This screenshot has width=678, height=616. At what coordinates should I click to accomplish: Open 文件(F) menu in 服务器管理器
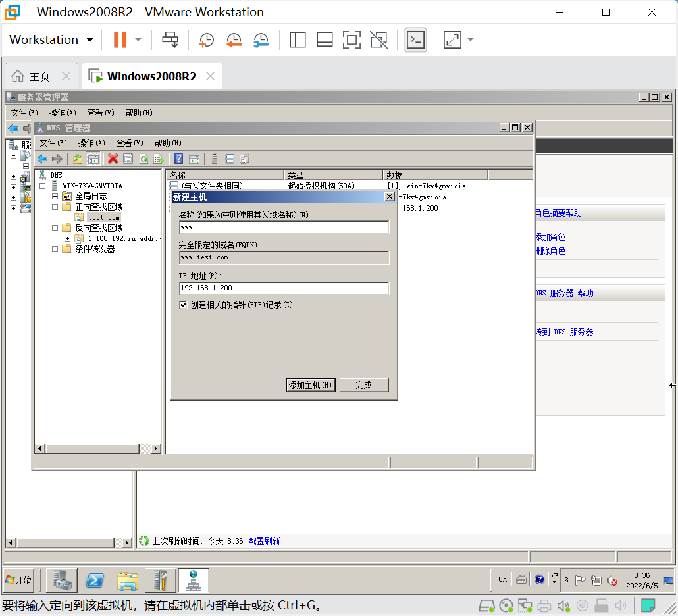(x=24, y=113)
